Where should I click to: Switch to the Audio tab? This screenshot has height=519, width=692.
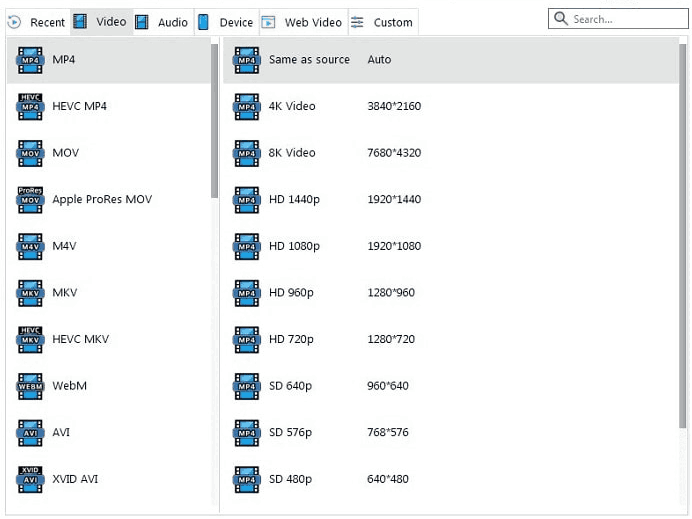point(163,22)
